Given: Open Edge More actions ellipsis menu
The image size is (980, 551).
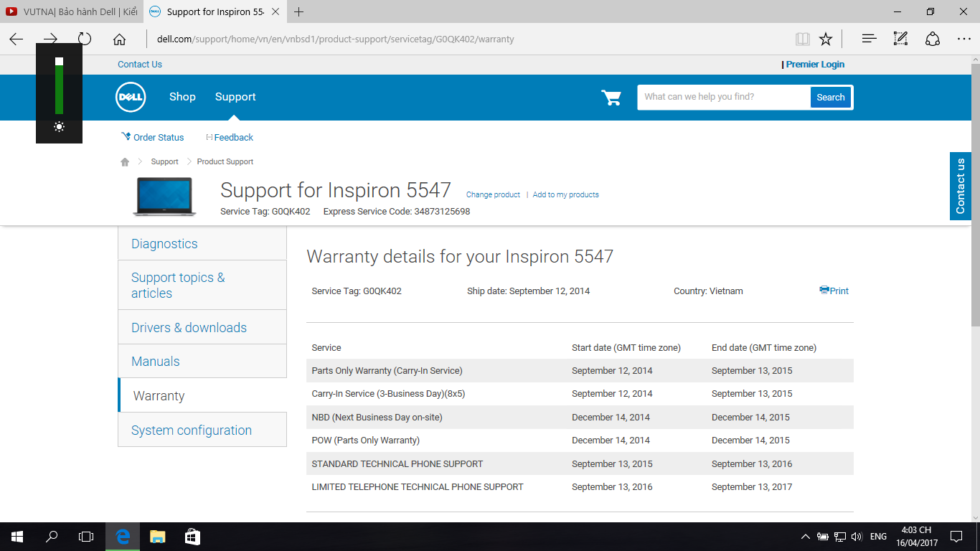Looking at the screenshot, I should [964, 39].
